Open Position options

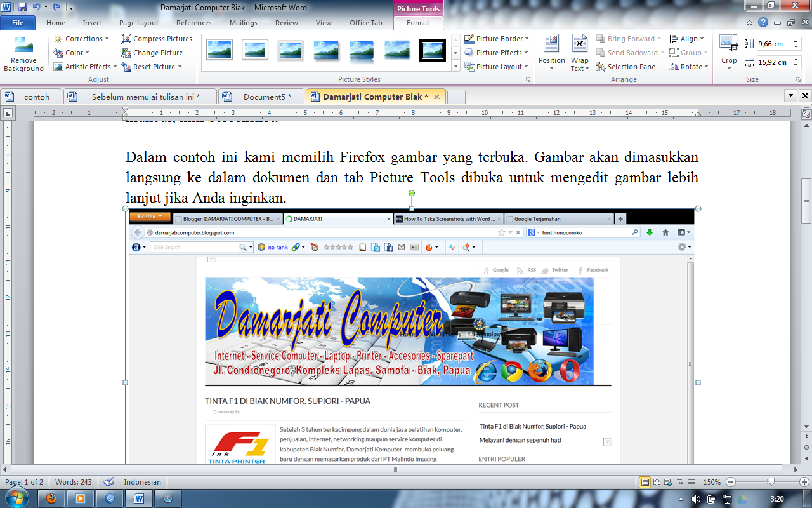click(x=551, y=53)
